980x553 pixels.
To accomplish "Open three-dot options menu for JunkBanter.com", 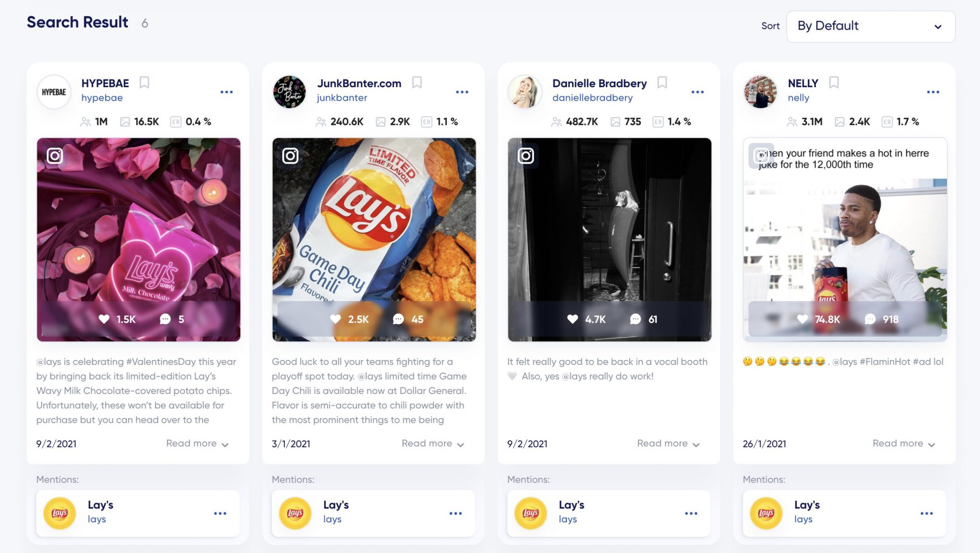I will (x=462, y=92).
